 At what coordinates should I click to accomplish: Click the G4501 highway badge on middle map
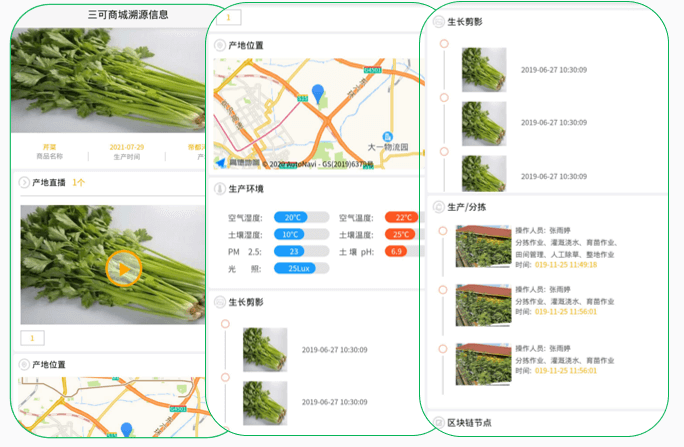pyautogui.click(x=373, y=70)
